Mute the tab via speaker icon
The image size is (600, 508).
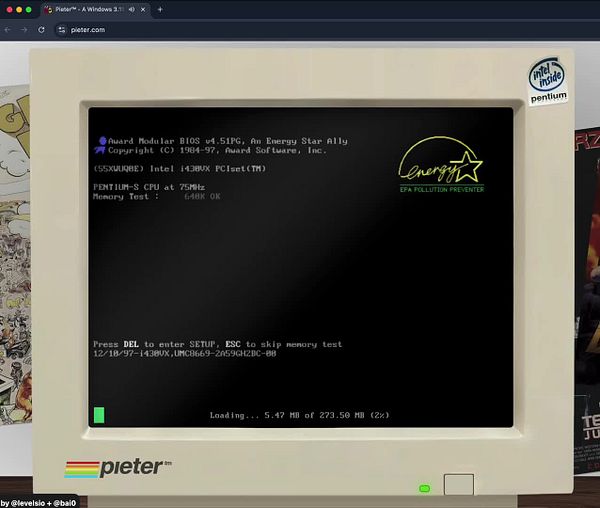pos(132,9)
